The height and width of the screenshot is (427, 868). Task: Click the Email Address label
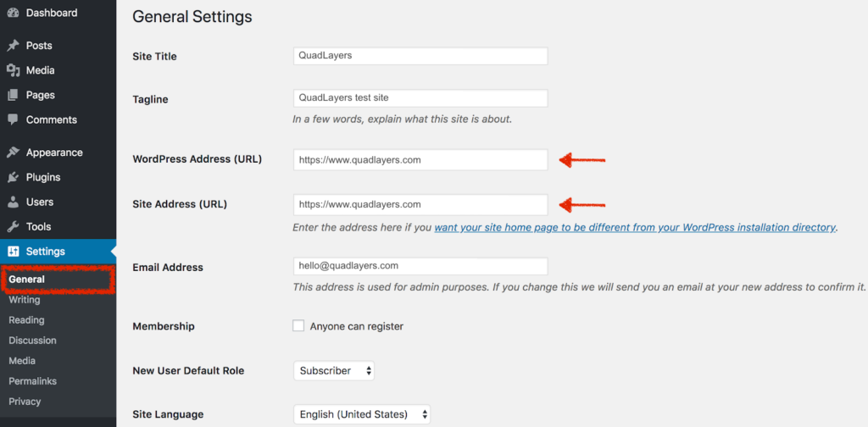[x=168, y=267]
